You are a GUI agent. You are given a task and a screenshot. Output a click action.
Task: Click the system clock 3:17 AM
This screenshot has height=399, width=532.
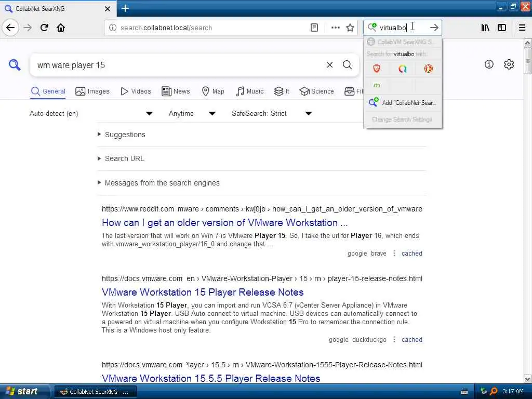point(513,391)
